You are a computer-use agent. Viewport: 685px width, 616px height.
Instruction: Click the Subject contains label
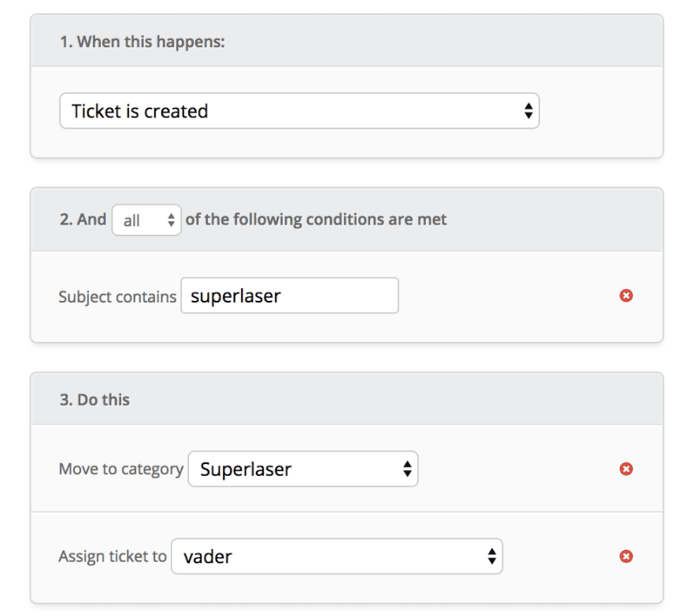117,297
